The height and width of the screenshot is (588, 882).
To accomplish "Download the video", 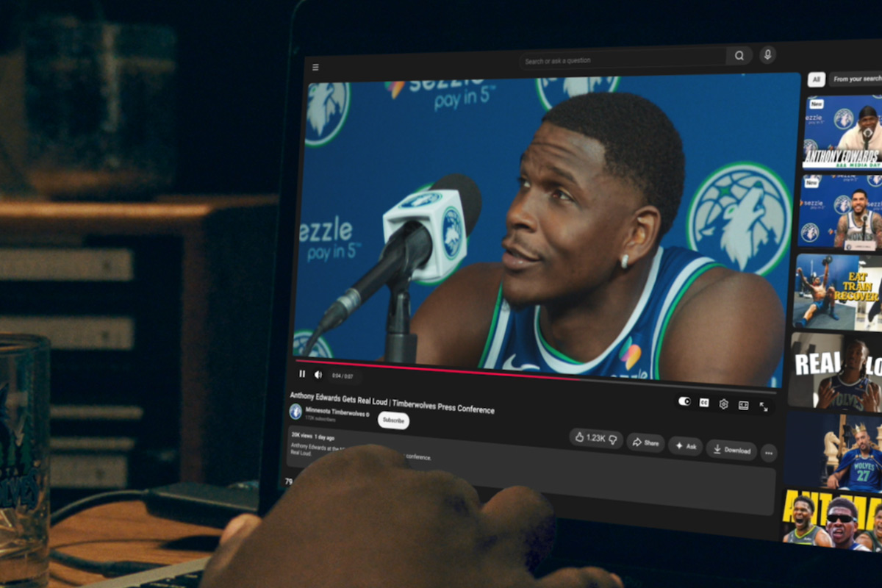I will point(731,450).
